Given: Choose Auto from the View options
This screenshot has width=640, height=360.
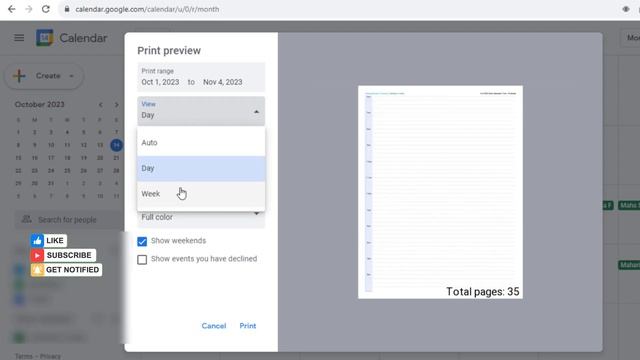Looking at the screenshot, I should [201, 142].
